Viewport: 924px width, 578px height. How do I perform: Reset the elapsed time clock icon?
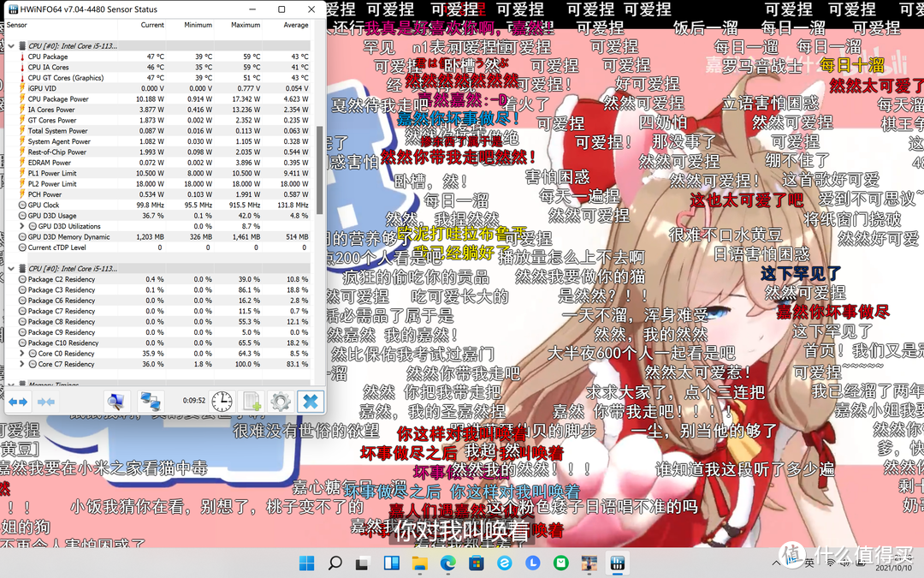point(222,402)
